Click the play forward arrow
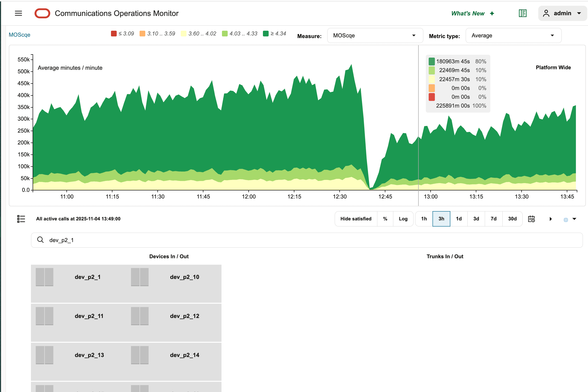This screenshot has height=392, width=588. 550,219
